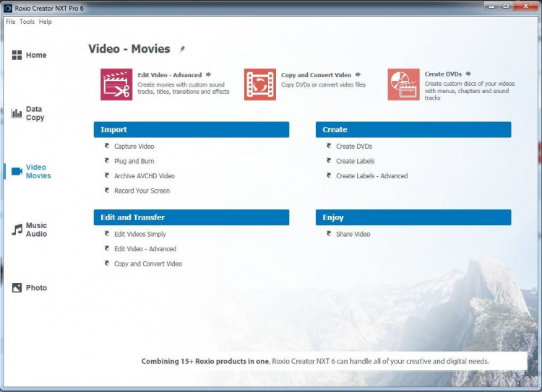The image size is (542, 392).
Task: Open Share Video under Enjoy
Action: coord(353,234)
